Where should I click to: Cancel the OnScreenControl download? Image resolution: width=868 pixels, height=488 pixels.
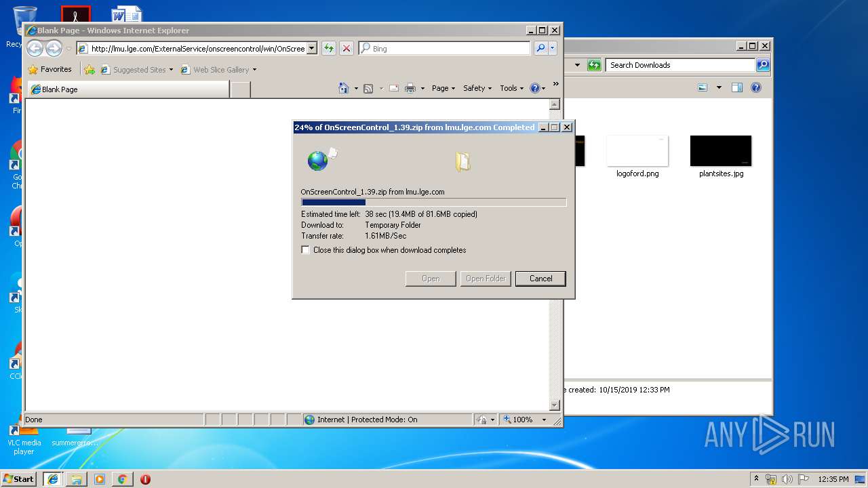[540, 279]
